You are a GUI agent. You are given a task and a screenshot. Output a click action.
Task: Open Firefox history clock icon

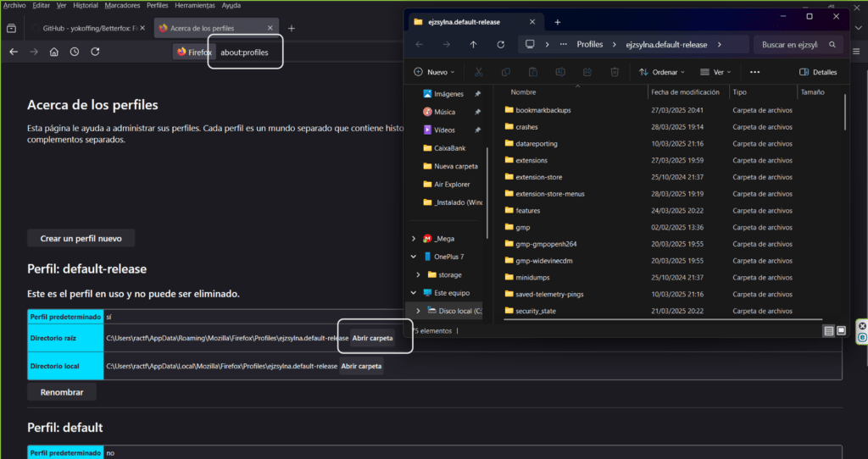[x=75, y=52]
